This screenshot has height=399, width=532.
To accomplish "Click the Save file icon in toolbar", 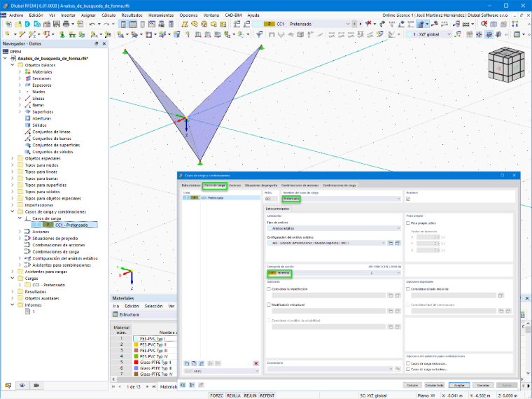I will (x=56, y=24).
